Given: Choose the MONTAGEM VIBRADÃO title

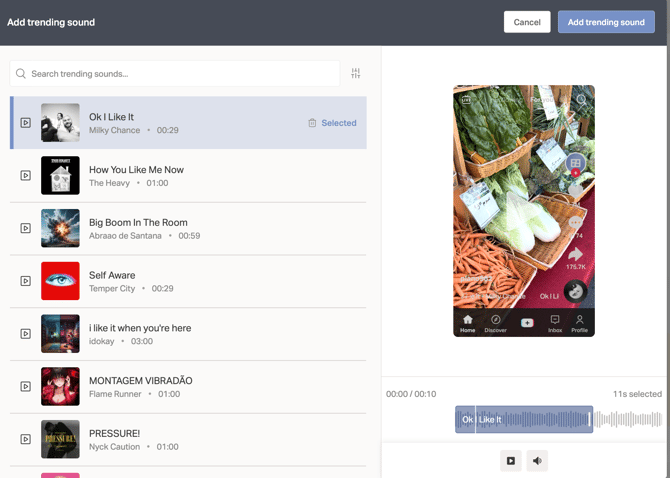Looking at the screenshot, I should [x=141, y=381].
